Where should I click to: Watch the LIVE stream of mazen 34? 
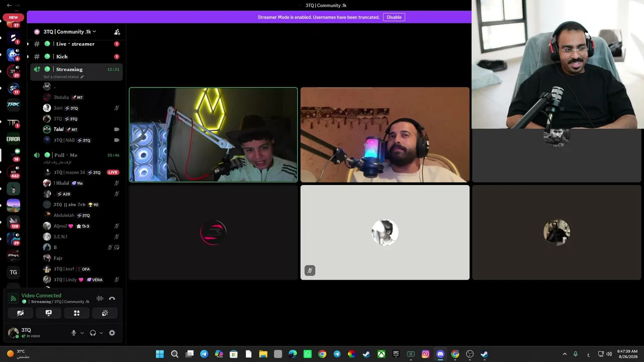tap(113, 172)
